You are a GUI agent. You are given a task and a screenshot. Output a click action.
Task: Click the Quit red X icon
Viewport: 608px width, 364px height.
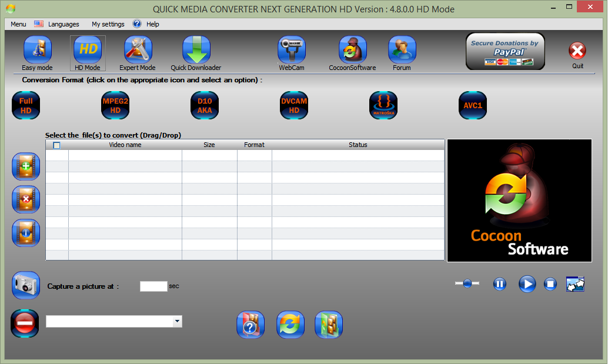tap(577, 51)
